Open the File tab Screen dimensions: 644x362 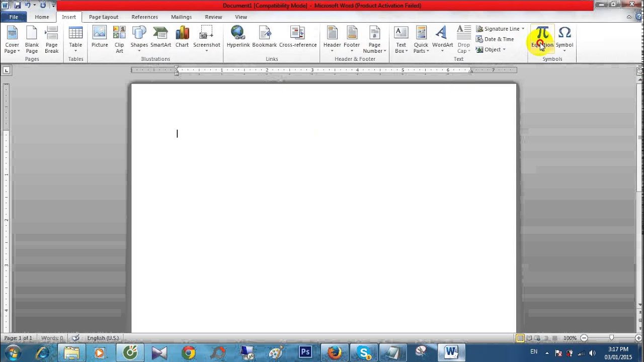coord(14,17)
